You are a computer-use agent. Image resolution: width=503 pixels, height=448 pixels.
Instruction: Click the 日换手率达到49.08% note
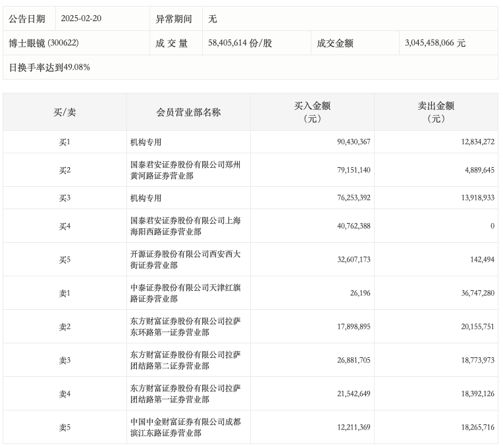pos(49,67)
